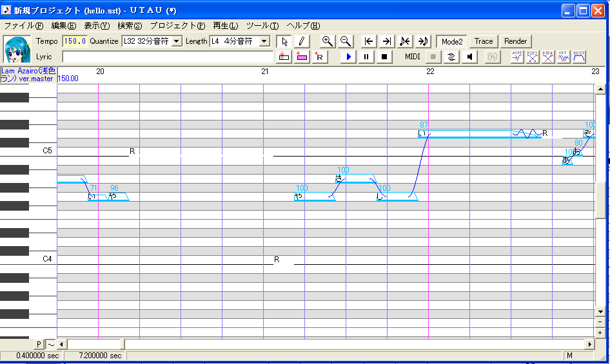Click the Render button
The width and height of the screenshot is (610, 364).
tap(515, 41)
